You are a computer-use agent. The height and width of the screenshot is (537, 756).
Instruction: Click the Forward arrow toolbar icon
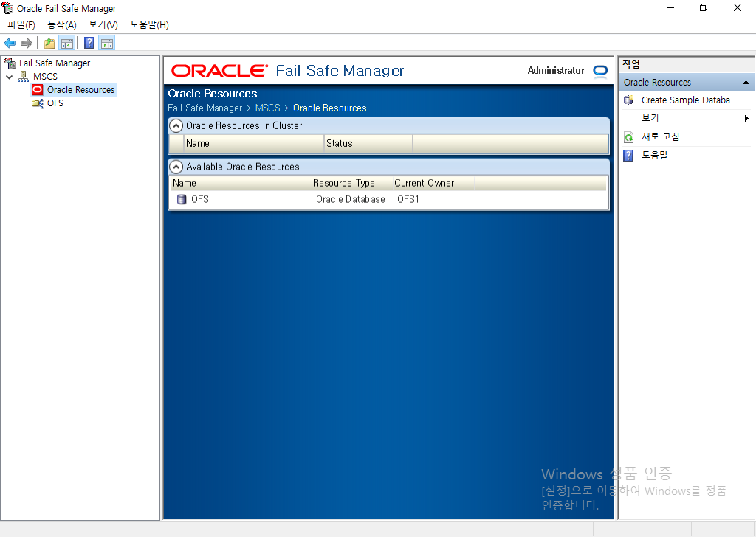pyautogui.click(x=27, y=44)
